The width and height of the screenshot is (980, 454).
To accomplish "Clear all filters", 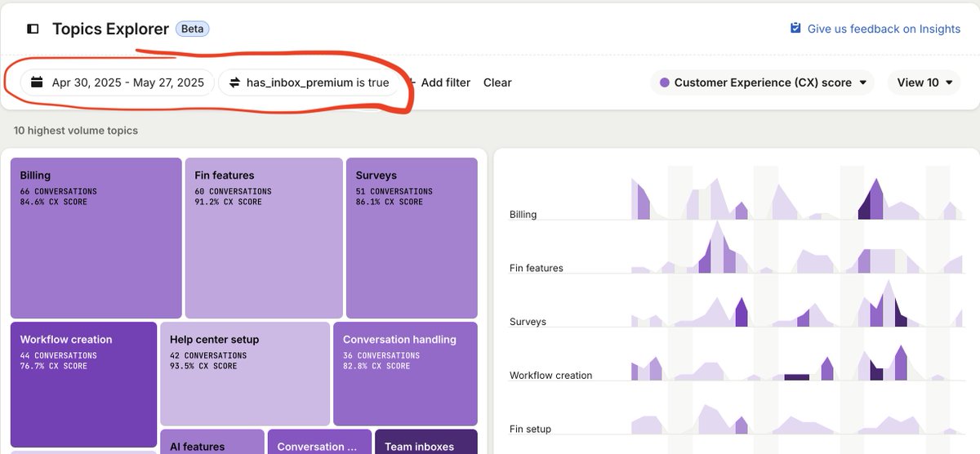I will click(x=497, y=82).
